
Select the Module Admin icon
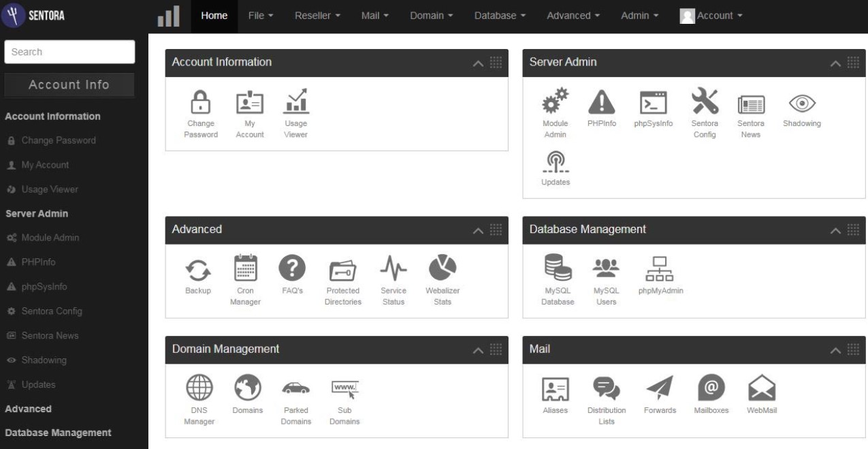pos(554,102)
